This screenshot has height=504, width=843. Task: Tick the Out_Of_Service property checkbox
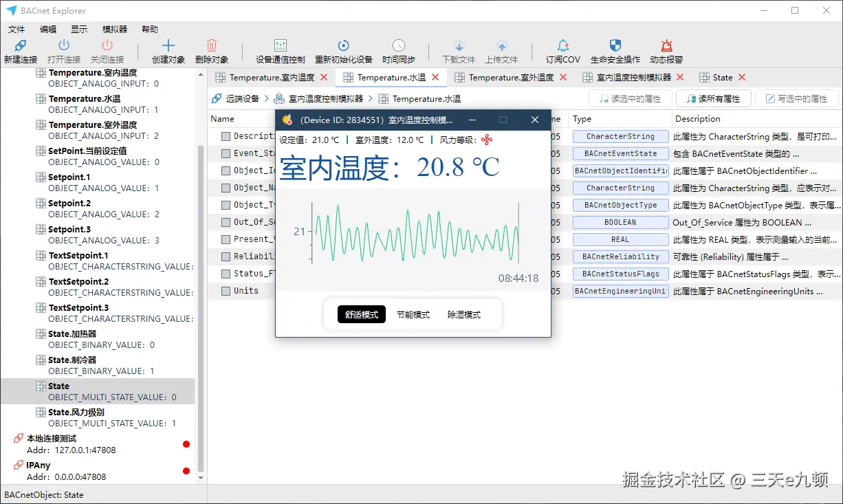click(226, 222)
